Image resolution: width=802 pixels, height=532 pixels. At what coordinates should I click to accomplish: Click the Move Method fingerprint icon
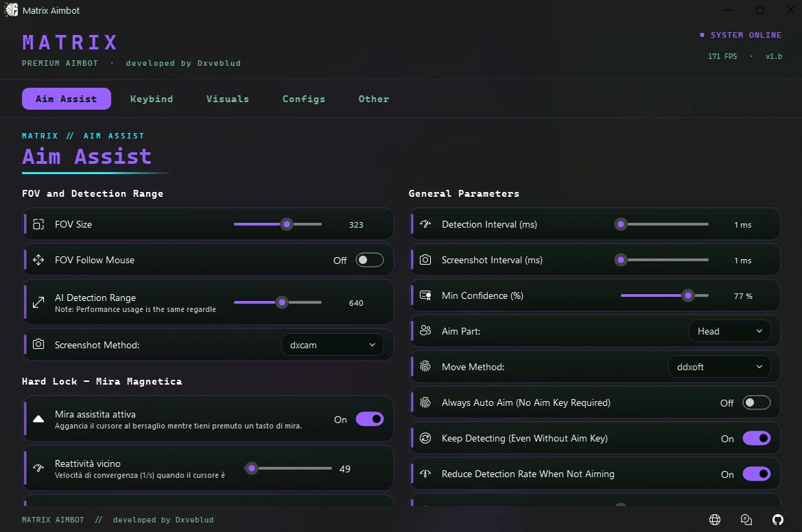[x=425, y=366]
